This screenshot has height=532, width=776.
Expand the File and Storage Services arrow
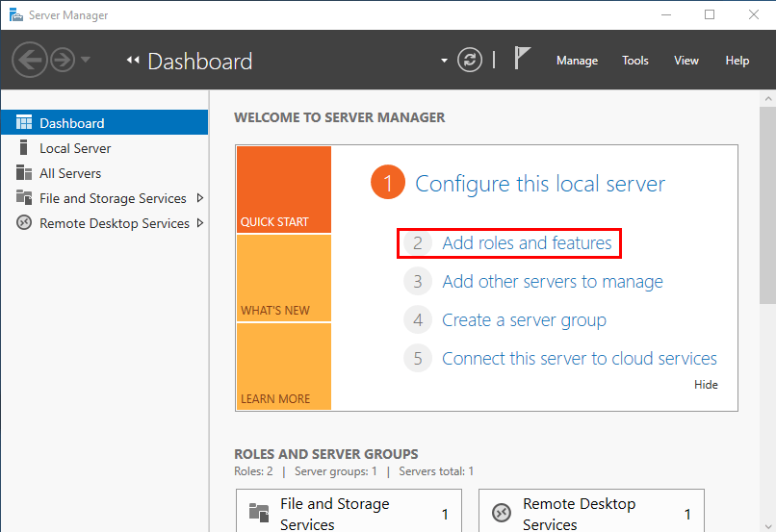coord(200,198)
